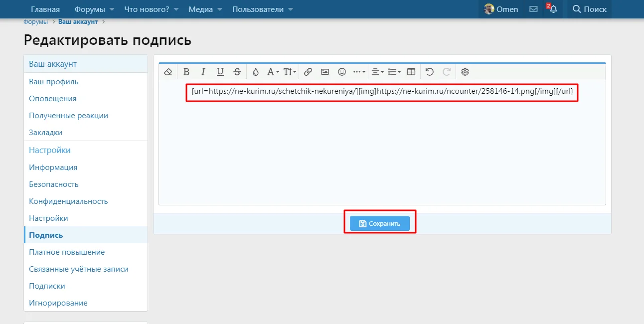644x324 pixels.
Task: Click the Remove formatting eraser icon
Action: tap(168, 72)
